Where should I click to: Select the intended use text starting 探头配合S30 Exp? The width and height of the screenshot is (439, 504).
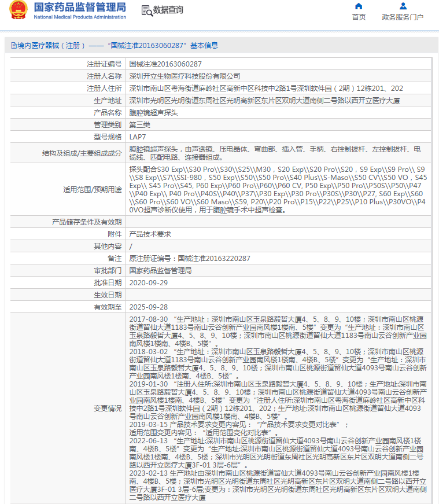(x=278, y=190)
